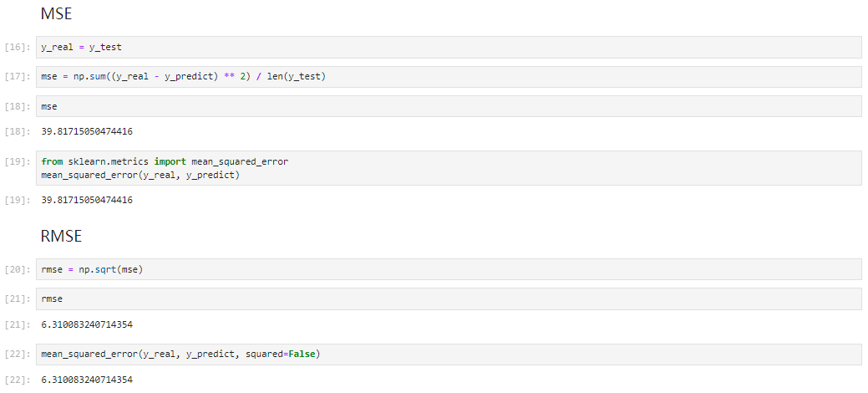Image resolution: width=868 pixels, height=393 pixels.
Task: Click the [21]: output prompt label
Action: (18, 324)
